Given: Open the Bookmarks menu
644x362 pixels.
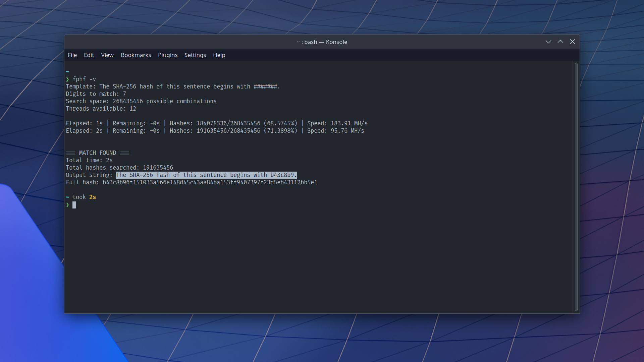Looking at the screenshot, I should (x=136, y=55).
